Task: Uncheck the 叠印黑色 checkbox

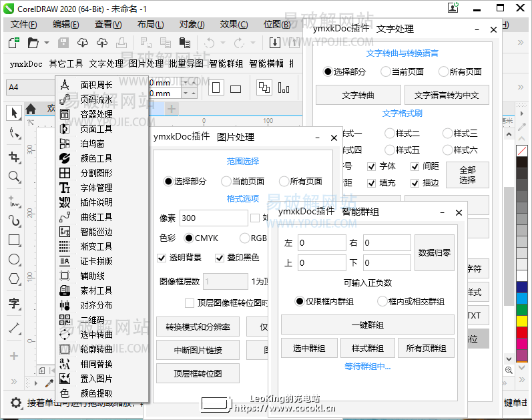Action: click(x=220, y=258)
